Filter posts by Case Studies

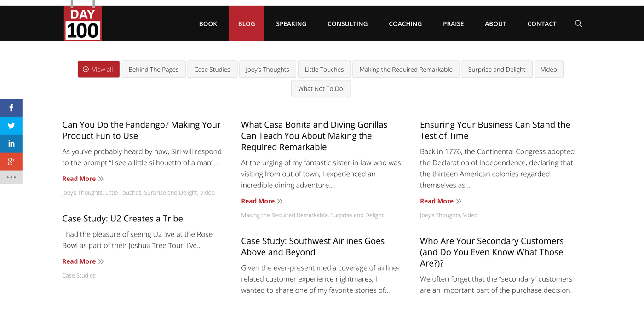click(x=212, y=69)
